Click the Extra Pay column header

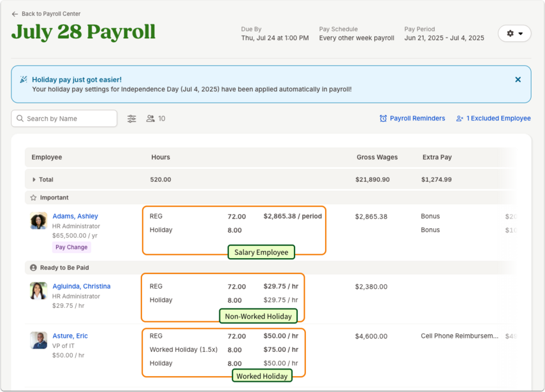[x=437, y=157]
